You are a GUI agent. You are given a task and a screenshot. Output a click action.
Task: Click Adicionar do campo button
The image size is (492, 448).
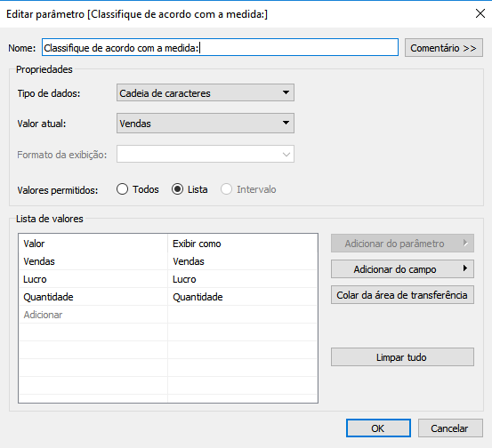(x=402, y=269)
